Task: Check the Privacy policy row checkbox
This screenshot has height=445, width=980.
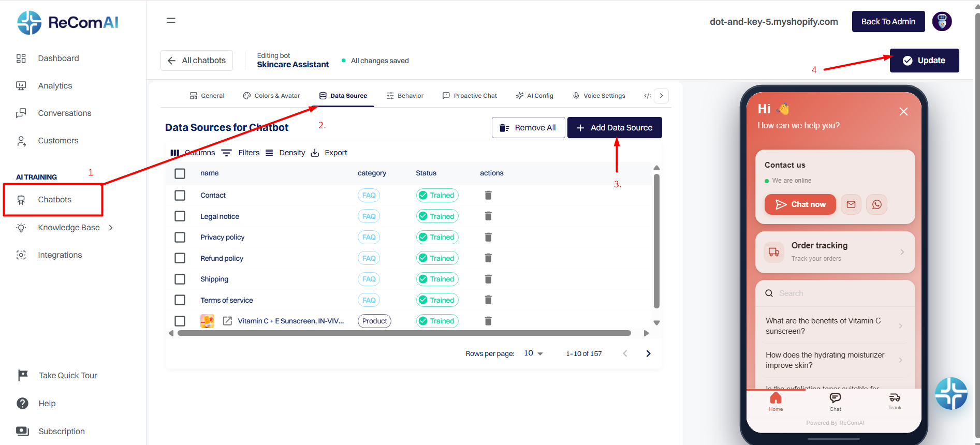Action: (x=180, y=237)
